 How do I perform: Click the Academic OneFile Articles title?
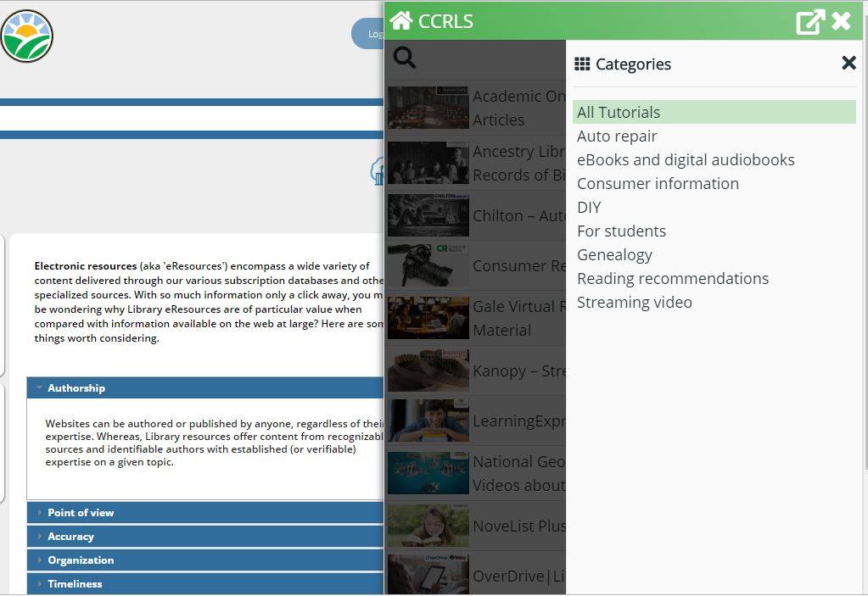[518, 108]
